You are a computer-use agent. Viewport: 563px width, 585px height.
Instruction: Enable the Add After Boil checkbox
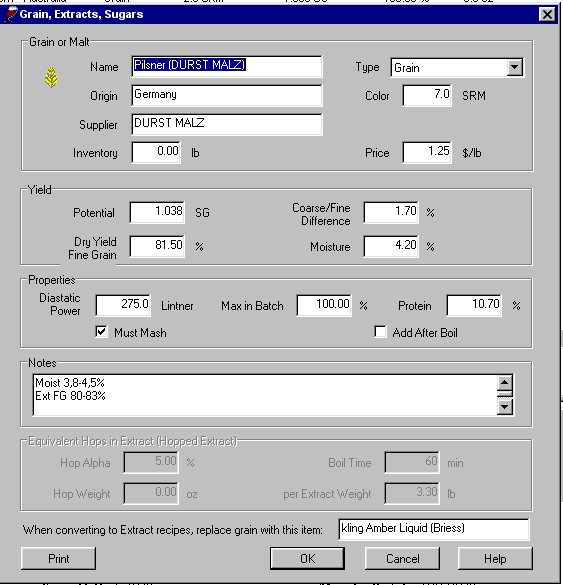[x=380, y=331]
